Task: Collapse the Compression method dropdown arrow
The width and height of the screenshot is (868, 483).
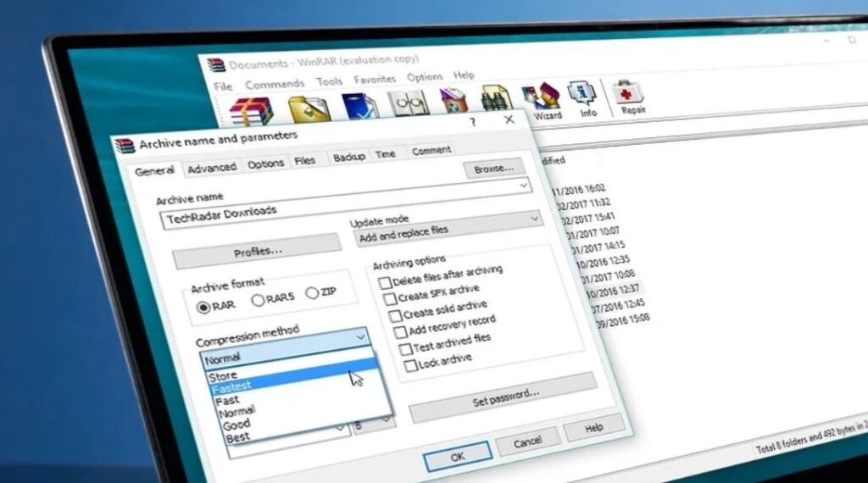Action: click(360, 336)
